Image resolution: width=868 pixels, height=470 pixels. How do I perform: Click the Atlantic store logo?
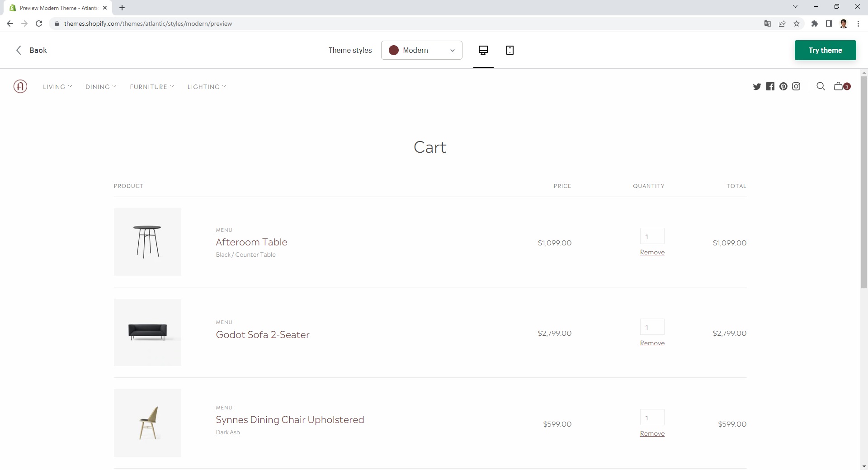20,86
